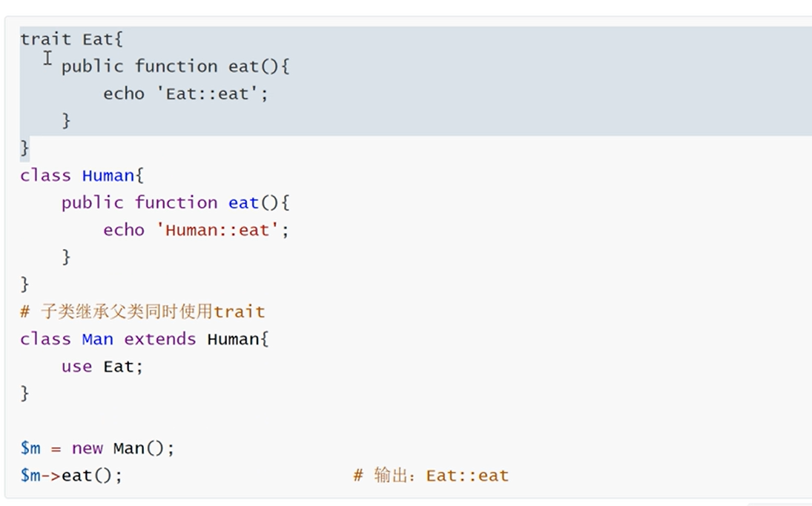Click 'echo' on the Human::eat line
Screen dimensions: 812x506
point(123,230)
